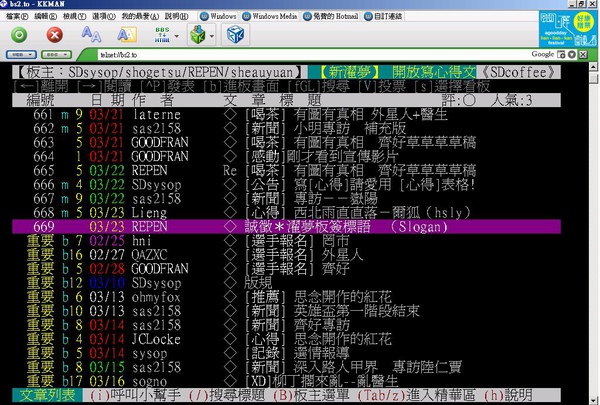Viewport: 600px width, 405px height.
Task: Click the green cube people icon
Action: [x=198, y=35]
